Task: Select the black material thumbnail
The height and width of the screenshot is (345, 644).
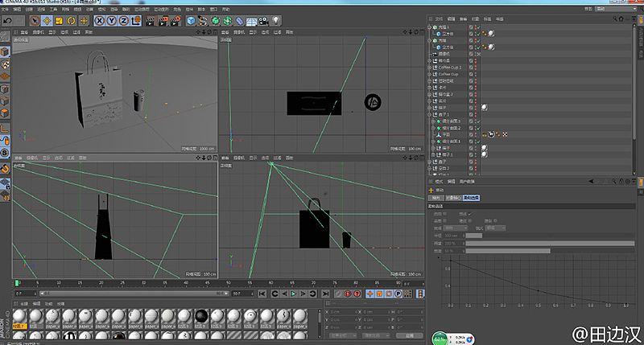Action: click(200, 316)
